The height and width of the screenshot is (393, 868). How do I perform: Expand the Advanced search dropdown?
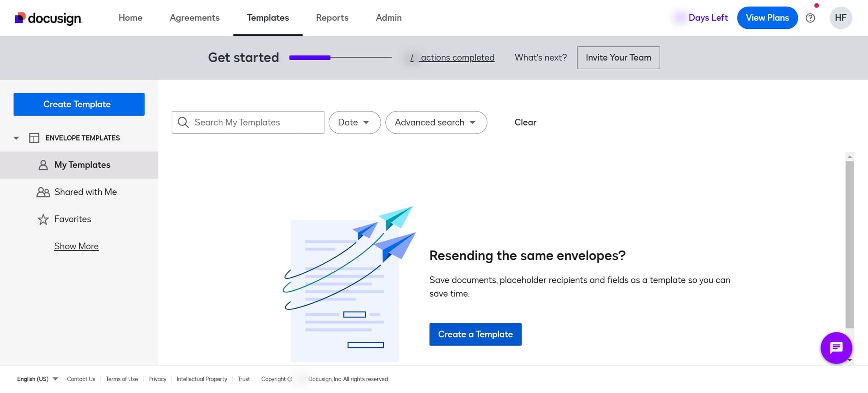coord(436,123)
